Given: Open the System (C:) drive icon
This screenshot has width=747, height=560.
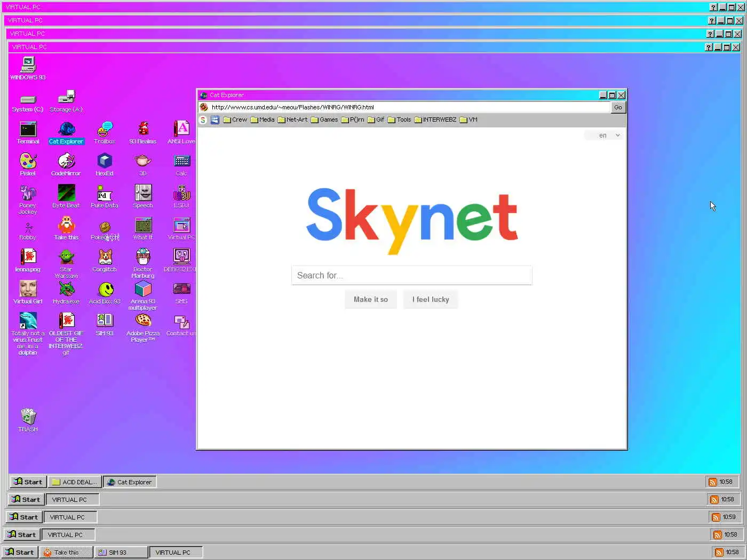Looking at the screenshot, I should (28, 102).
